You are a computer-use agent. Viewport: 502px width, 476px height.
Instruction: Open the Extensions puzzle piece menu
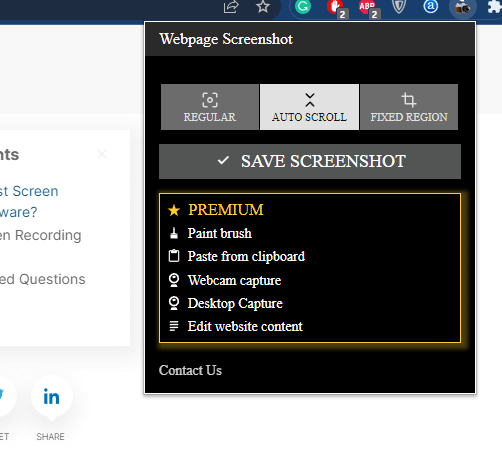click(495, 7)
